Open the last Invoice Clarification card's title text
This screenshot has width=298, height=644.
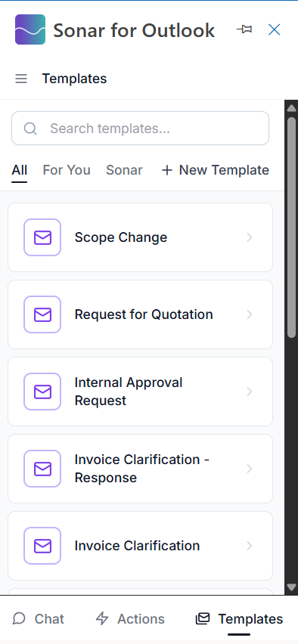coord(138,546)
